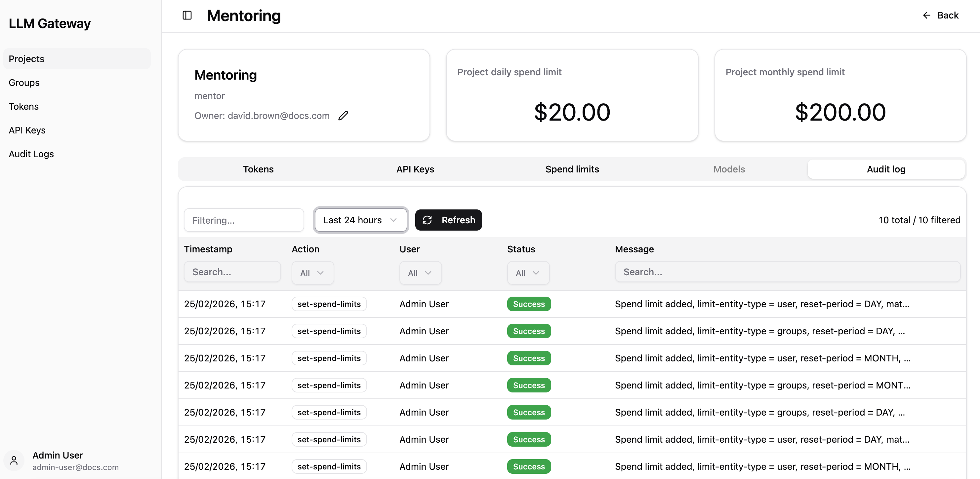Open Groups in the sidebar
The image size is (980, 479).
[77, 83]
